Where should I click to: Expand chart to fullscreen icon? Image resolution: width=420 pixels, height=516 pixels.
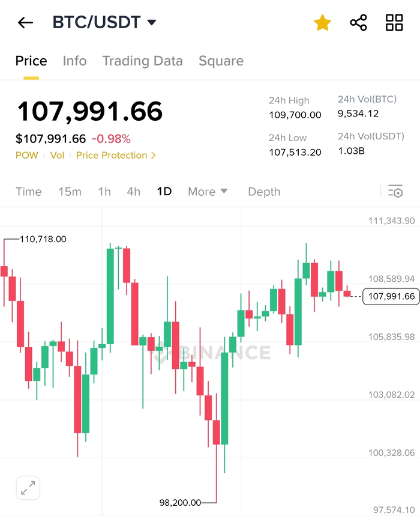coord(28,488)
